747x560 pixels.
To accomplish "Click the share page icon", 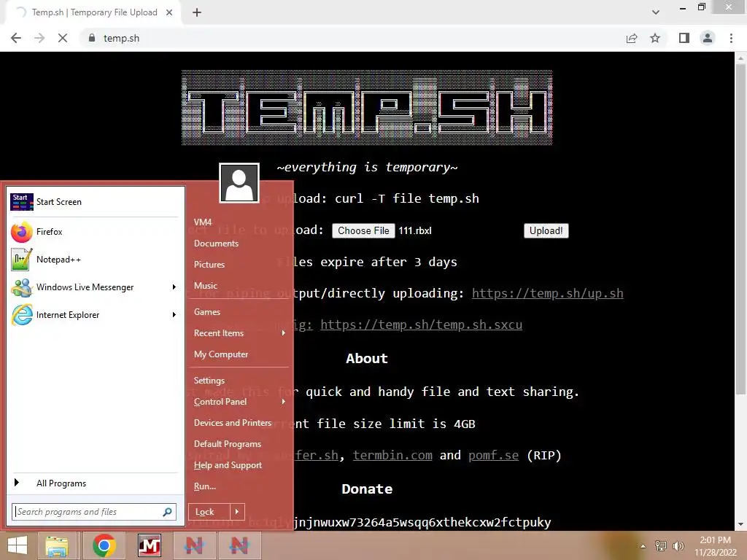I will (632, 38).
